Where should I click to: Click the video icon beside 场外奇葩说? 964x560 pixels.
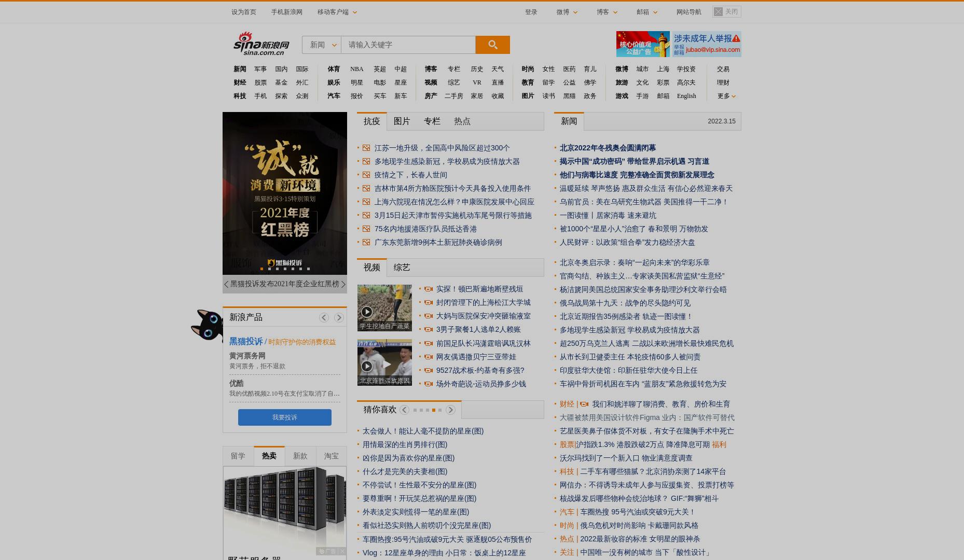tap(429, 384)
